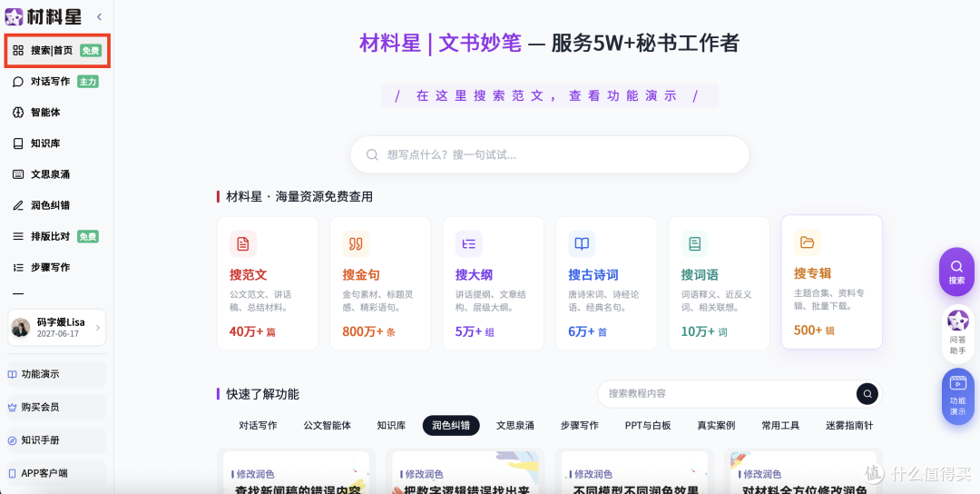980x494 pixels.
Task: Open the 搜范文 title link
Action: tap(248, 275)
